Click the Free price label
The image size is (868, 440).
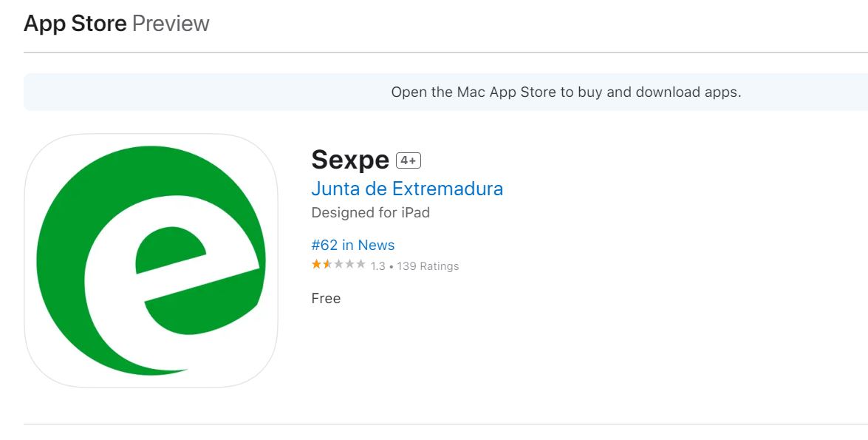click(x=326, y=298)
